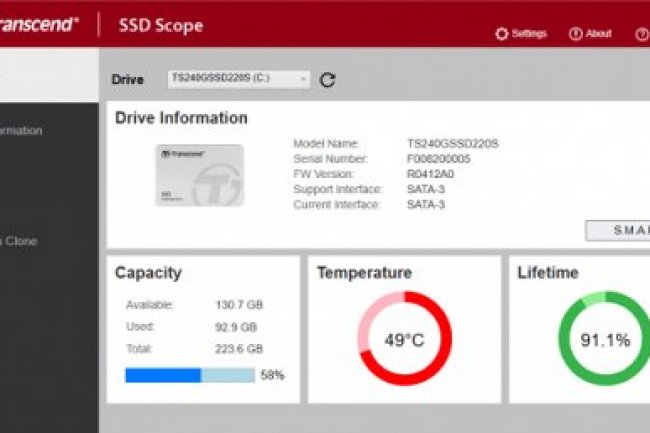
Task: Click the Transcend logo
Action: pos(38,25)
